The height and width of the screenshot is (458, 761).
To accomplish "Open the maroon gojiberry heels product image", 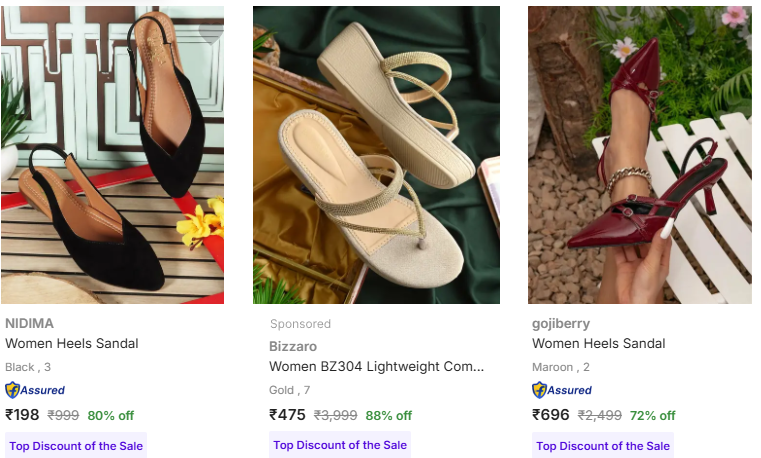I will [640, 155].
